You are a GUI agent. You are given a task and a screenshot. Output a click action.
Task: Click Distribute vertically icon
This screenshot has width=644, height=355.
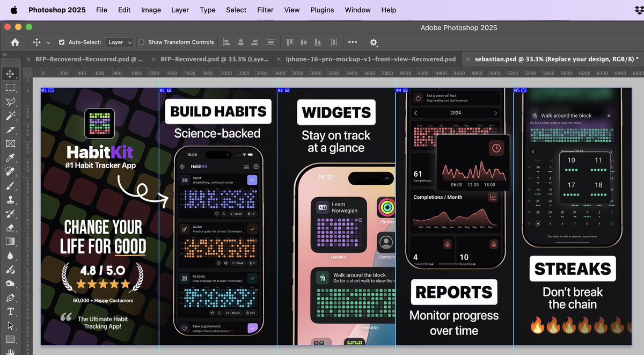pyautogui.click(x=271, y=42)
